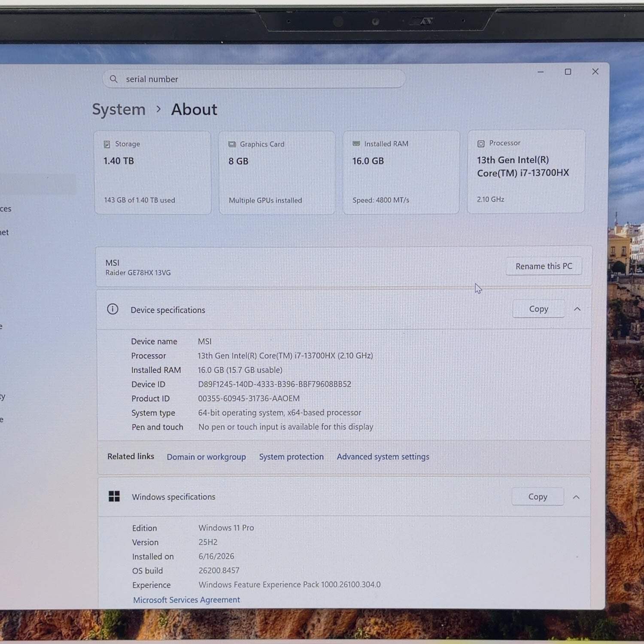Click the Processor card icon
This screenshot has height=644, width=644.
[x=481, y=143]
